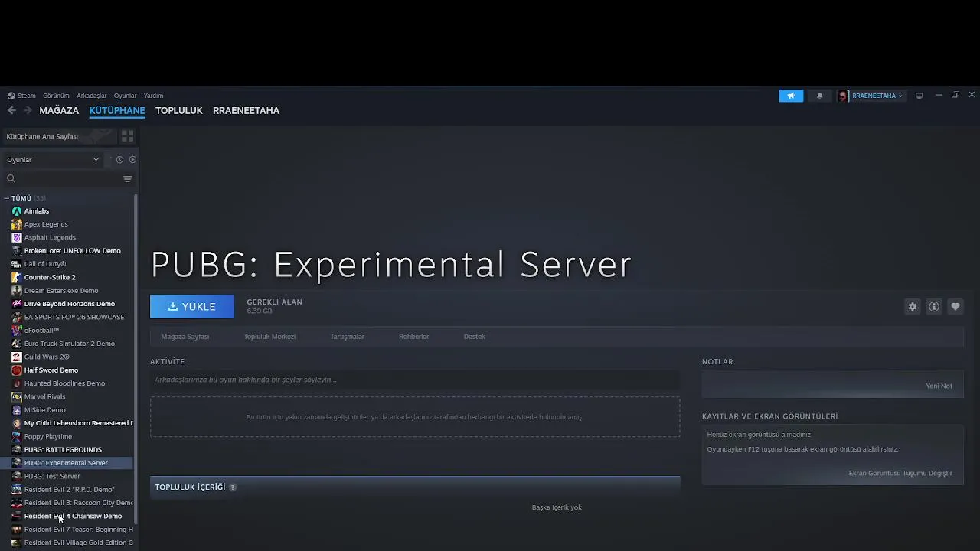Open the Yardım menu

tap(154, 96)
